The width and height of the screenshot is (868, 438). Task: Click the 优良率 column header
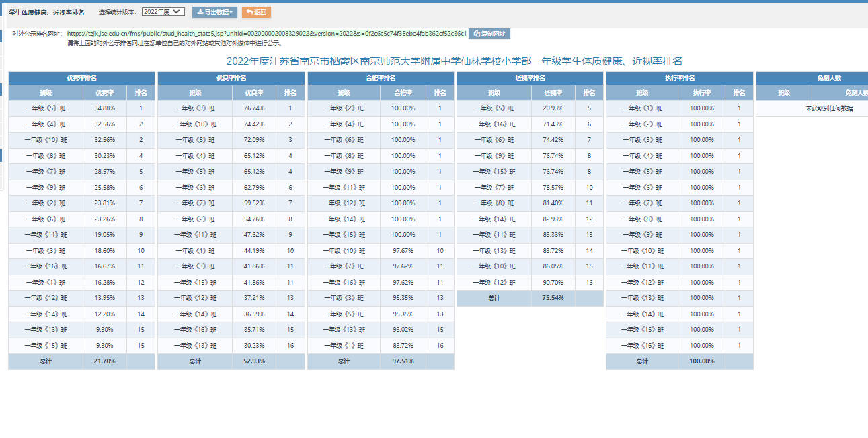coord(254,93)
